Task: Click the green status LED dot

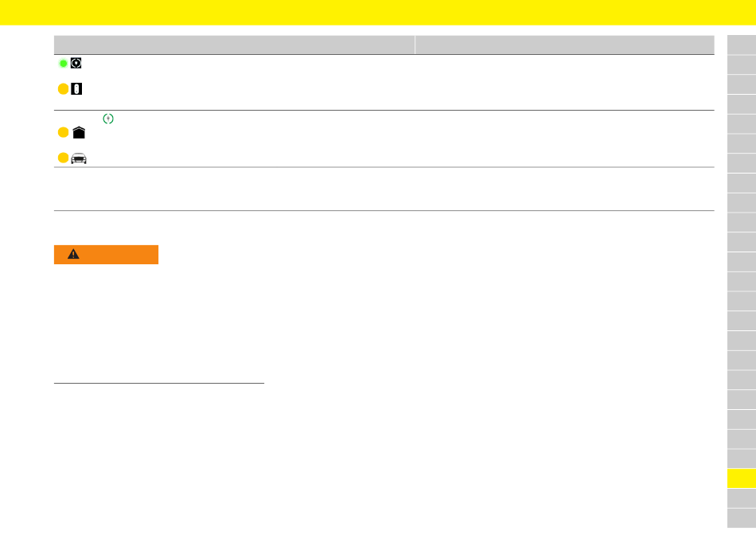Action: click(x=63, y=63)
